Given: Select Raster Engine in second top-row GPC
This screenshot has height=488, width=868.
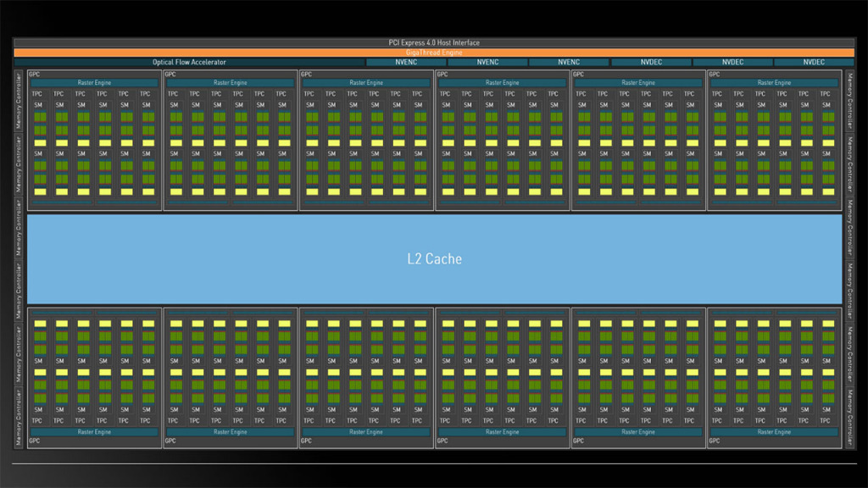Looking at the screenshot, I should pos(230,83).
